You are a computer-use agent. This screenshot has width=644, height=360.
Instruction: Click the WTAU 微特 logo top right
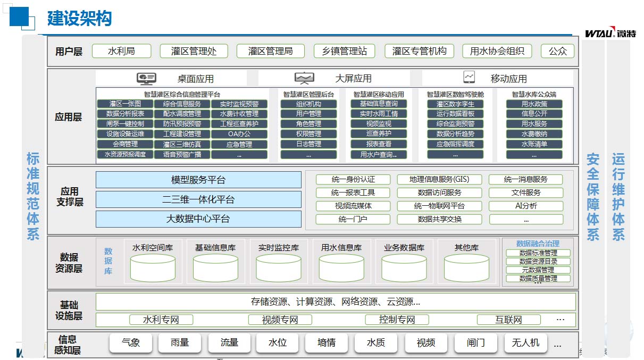pyautogui.click(x=611, y=31)
